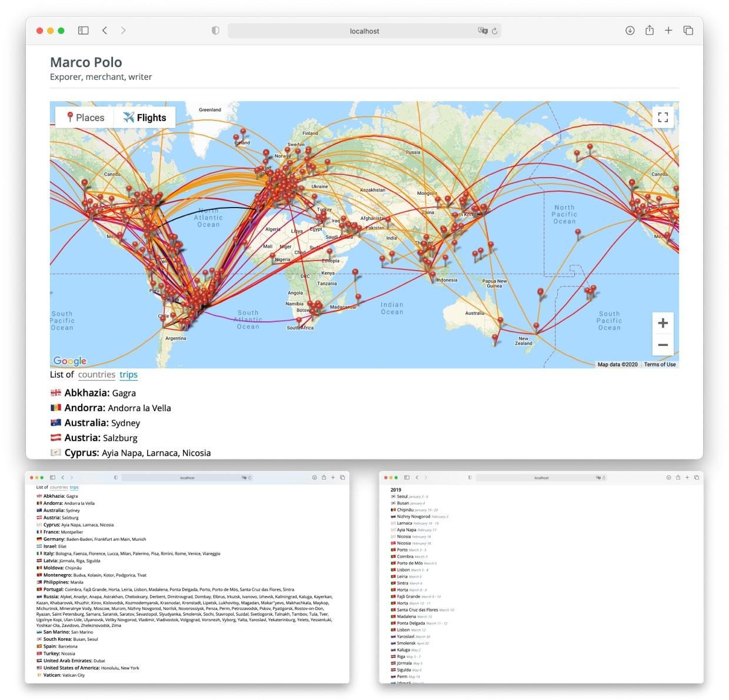Reload the localhost page
Viewport: 729px width, 700px height.
pos(495,31)
